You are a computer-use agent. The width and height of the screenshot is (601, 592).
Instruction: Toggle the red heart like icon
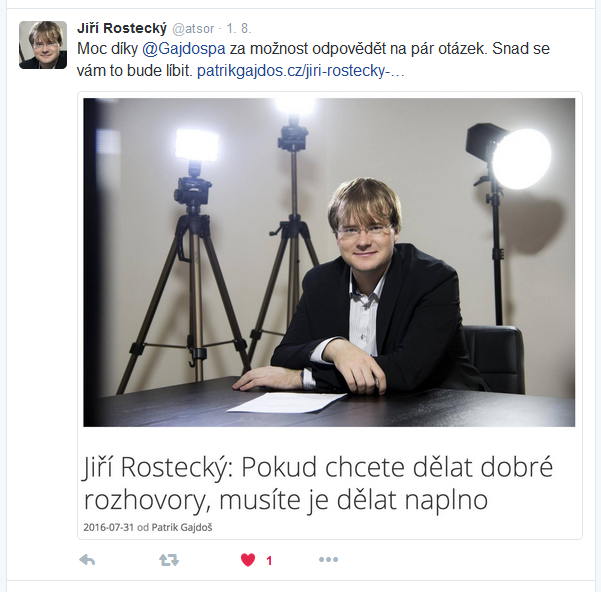click(248, 560)
